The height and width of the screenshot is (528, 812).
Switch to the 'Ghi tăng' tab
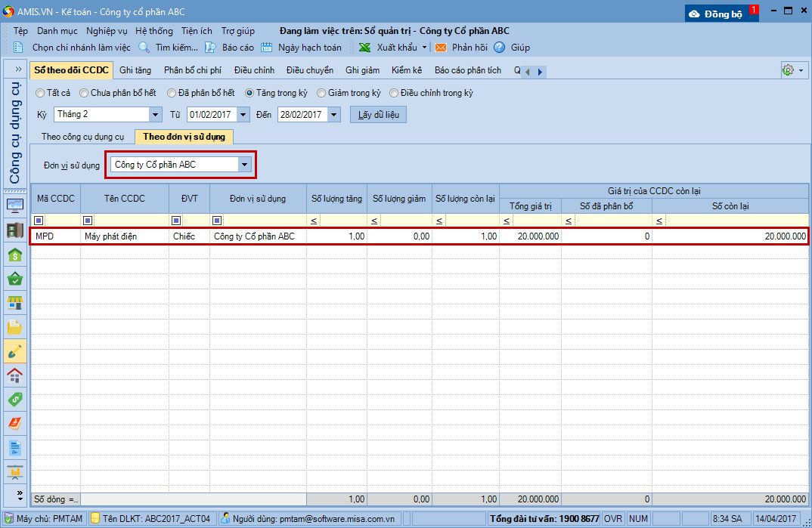135,70
